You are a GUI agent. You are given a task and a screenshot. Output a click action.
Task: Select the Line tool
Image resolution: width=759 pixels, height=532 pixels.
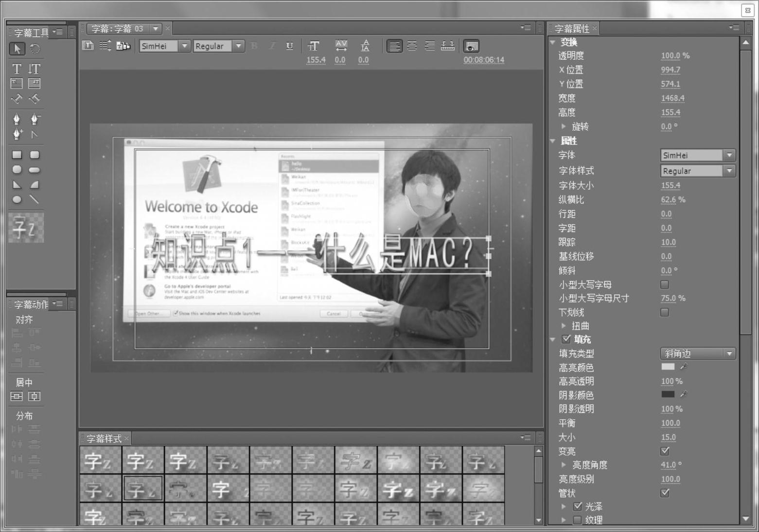(35, 199)
